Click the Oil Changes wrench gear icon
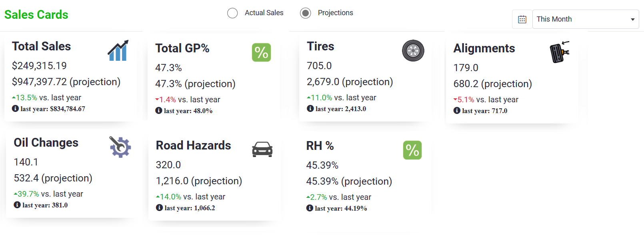This screenshot has height=235, width=644. 120,147
